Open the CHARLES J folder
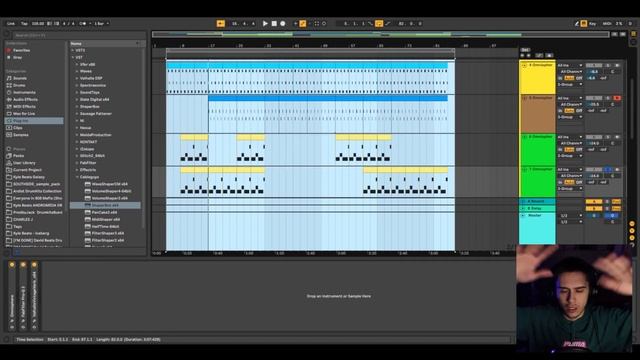This screenshot has width=640, height=360. point(23,219)
